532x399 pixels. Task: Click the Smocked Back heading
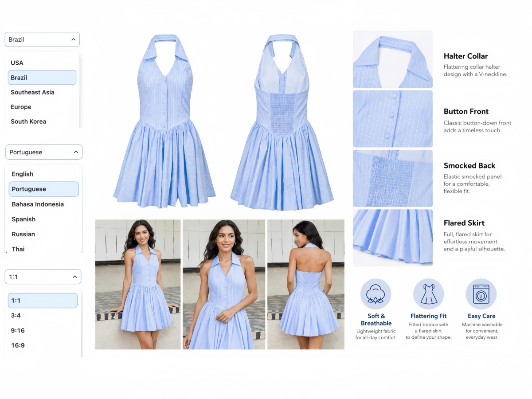pos(469,165)
